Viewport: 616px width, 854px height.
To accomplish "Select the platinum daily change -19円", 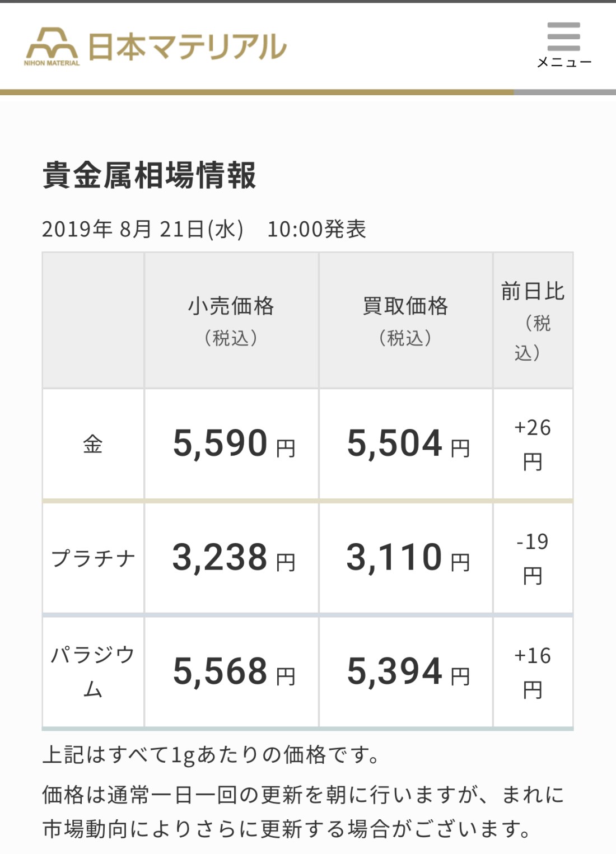I will pyautogui.click(x=531, y=558).
